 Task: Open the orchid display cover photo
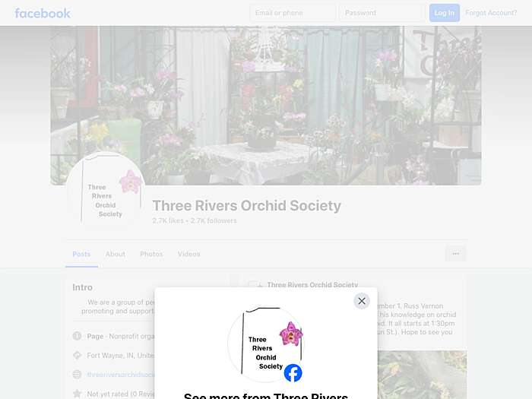tap(266, 106)
